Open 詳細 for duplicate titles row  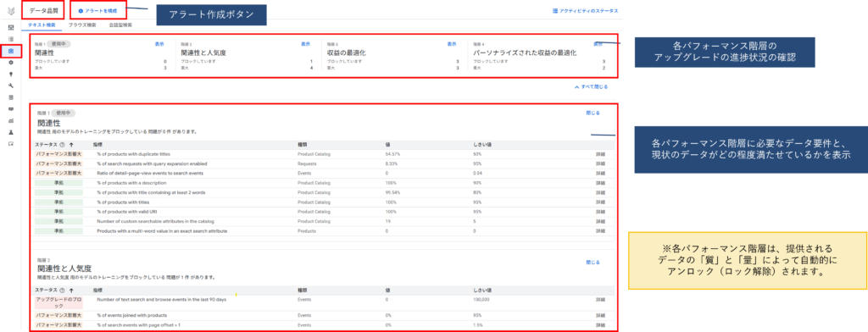(x=600, y=154)
